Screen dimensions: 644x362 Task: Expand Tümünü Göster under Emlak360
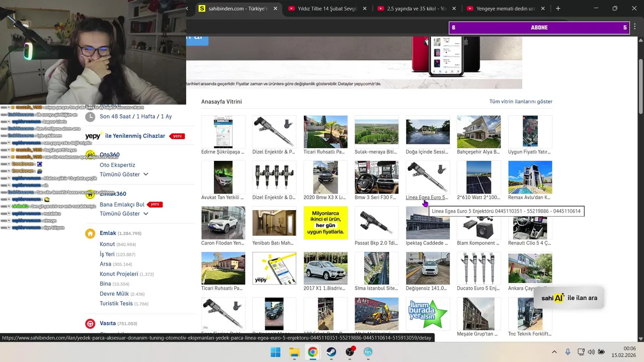(x=124, y=214)
